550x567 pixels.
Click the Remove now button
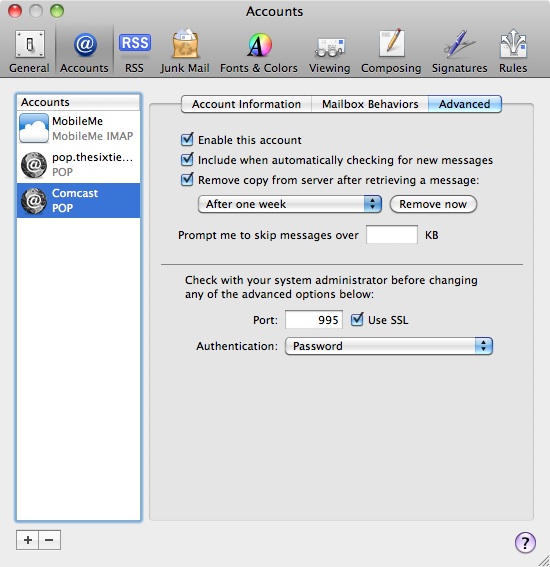pos(433,204)
